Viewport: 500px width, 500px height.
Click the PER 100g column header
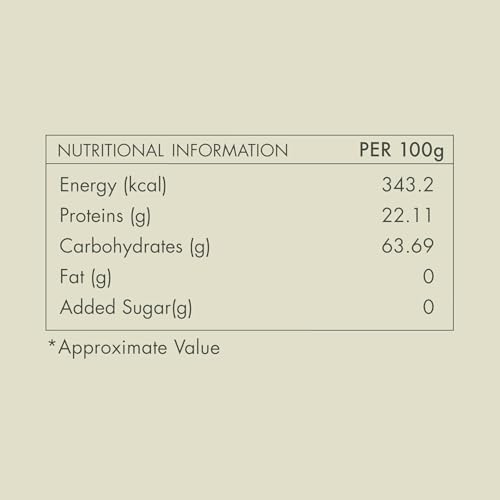tap(402, 151)
